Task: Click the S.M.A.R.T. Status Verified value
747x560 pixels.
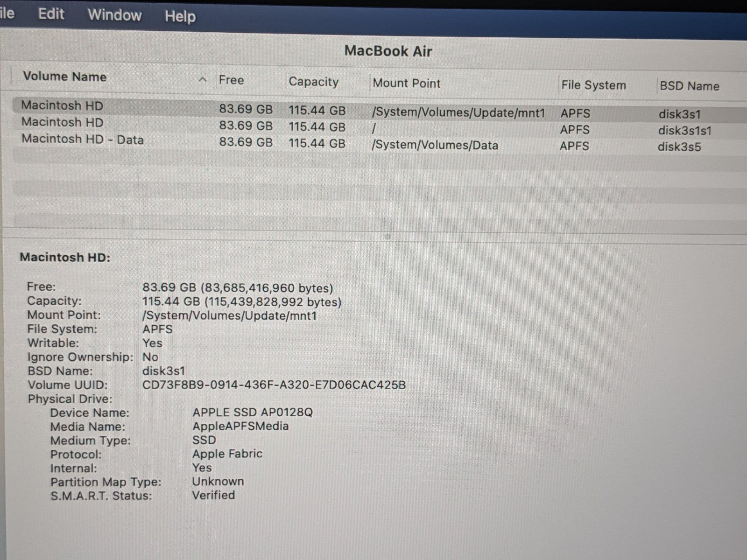Action: click(x=213, y=495)
